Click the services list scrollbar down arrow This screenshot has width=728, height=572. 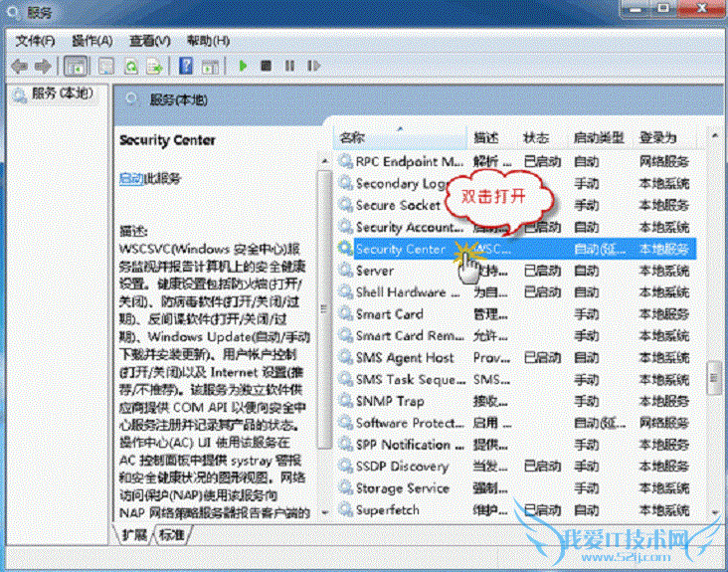[714, 512]
